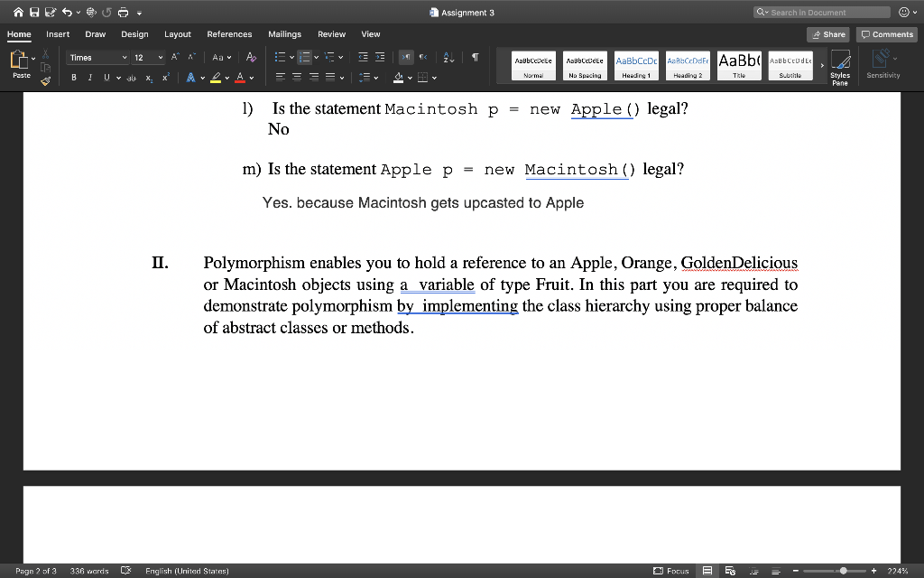Click the Print icon in quick access toolbar
924x578 pixels.
(x=123, y=13)
